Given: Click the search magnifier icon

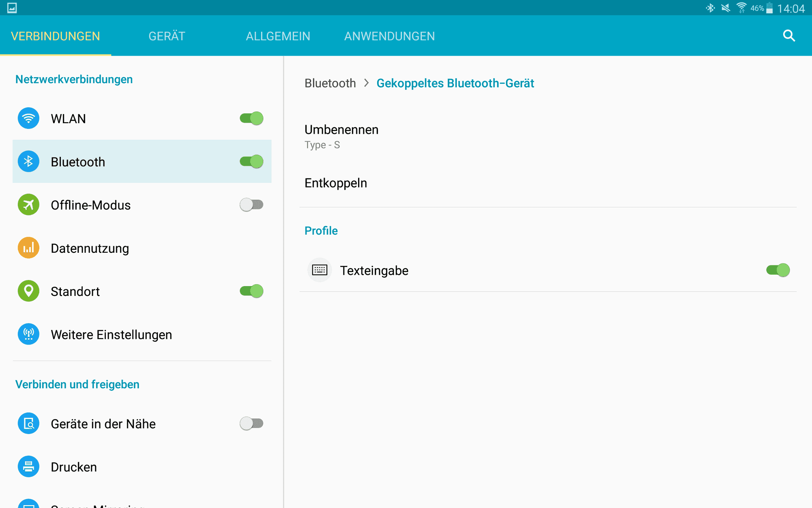Looking at the screenshot, I should pos(788,36).
